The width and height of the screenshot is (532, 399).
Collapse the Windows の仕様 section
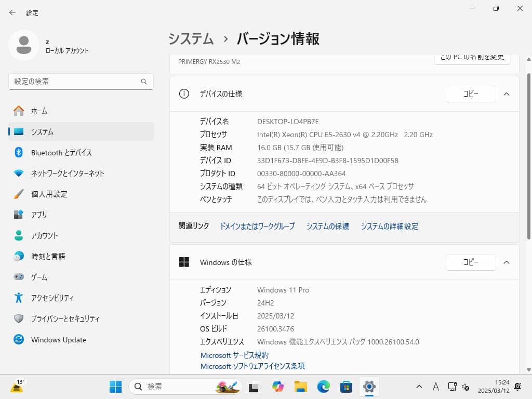[x=507, y=262]
